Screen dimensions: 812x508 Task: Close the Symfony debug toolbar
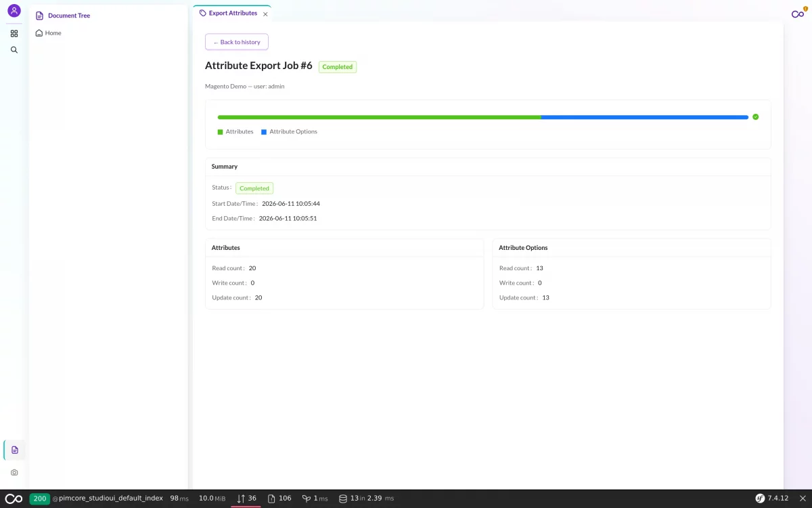click(x=803, y=499)
